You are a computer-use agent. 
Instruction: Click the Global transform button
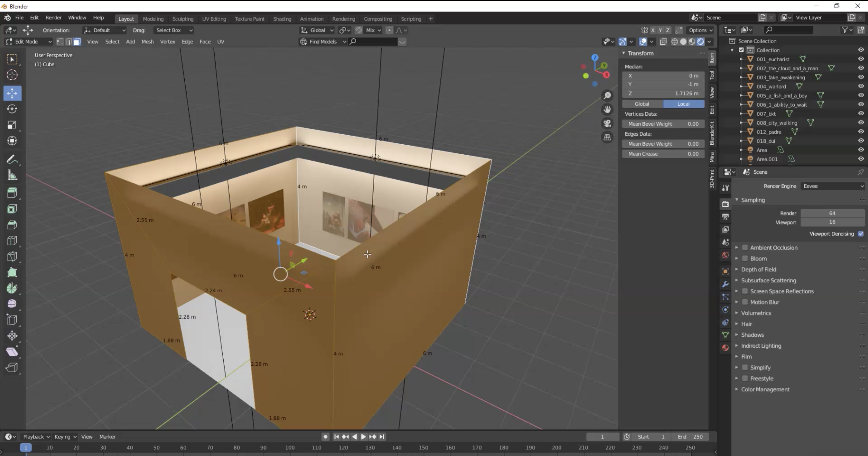coord(642,104)
